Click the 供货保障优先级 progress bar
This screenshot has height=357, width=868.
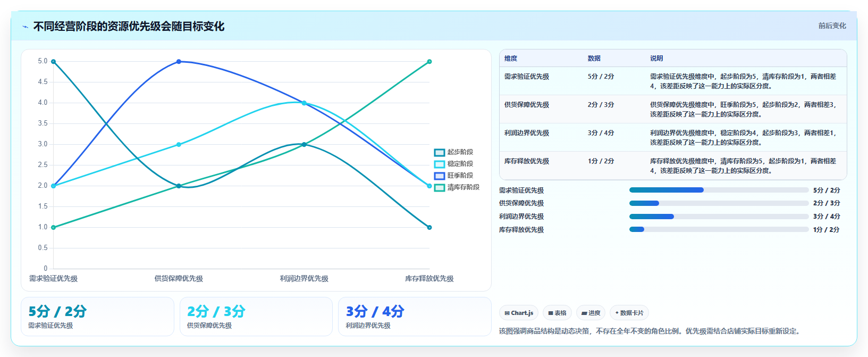click(719, 203)
